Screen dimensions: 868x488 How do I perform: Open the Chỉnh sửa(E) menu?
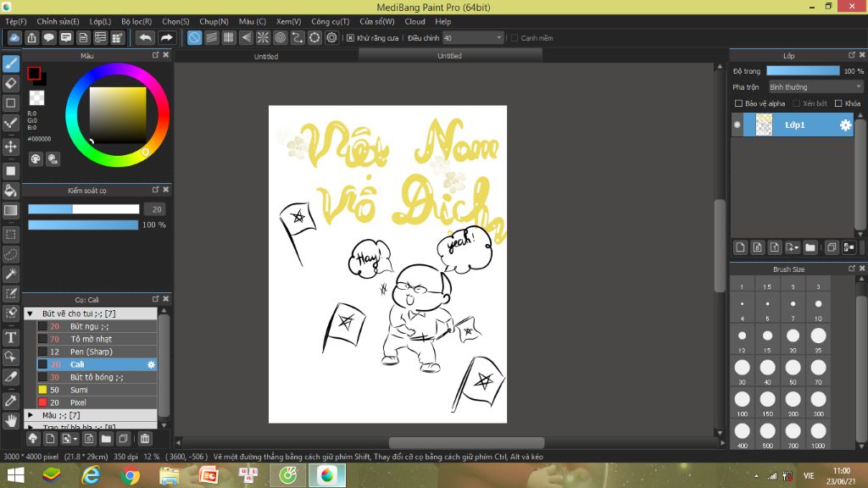coord(58,21)
